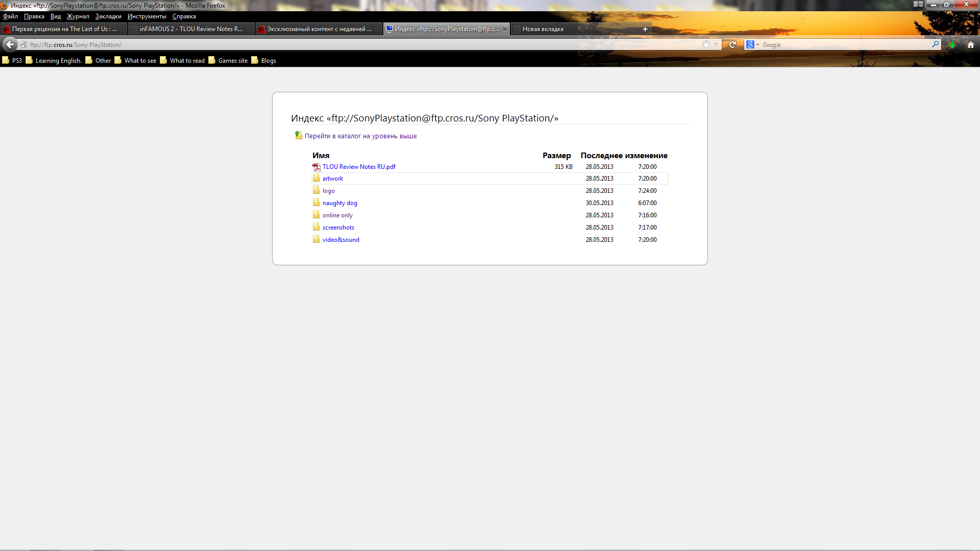This screenshot has width=980, height=551.
Task: Open the Вид menu
Action: tap(56, 16)
